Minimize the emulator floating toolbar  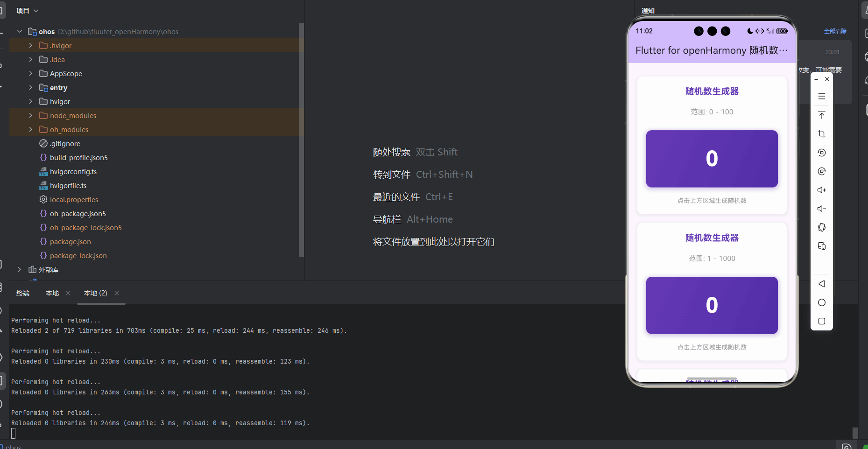(816, 79)
